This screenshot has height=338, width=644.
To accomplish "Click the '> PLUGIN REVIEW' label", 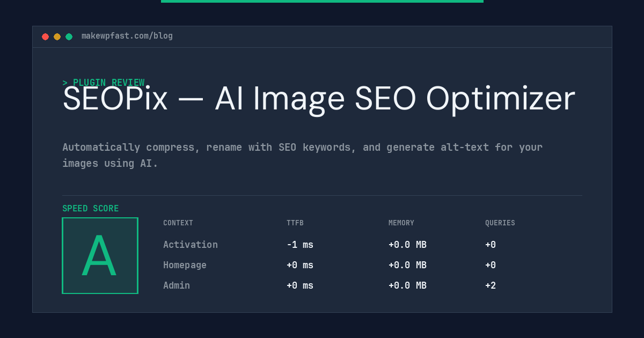I will tap(104, 83).
